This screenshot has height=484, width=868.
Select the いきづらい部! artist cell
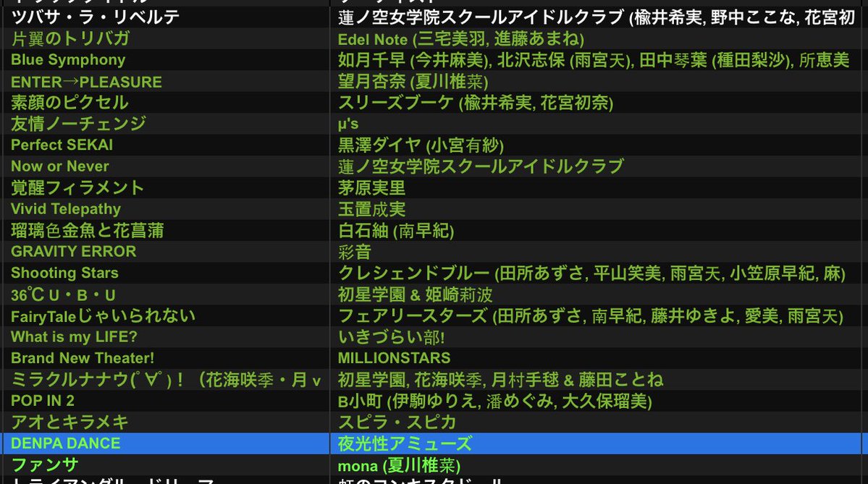392,337
